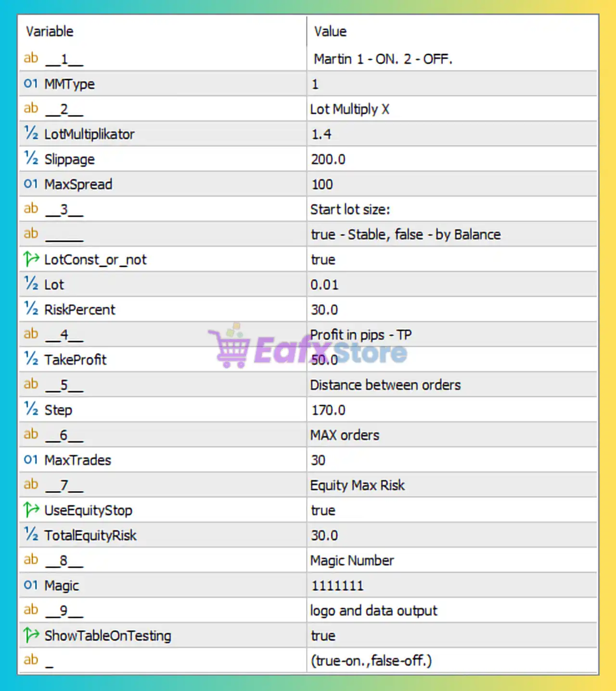Click the ab string icon beside __1__
The image size is (616, 691).
[31, 58]
